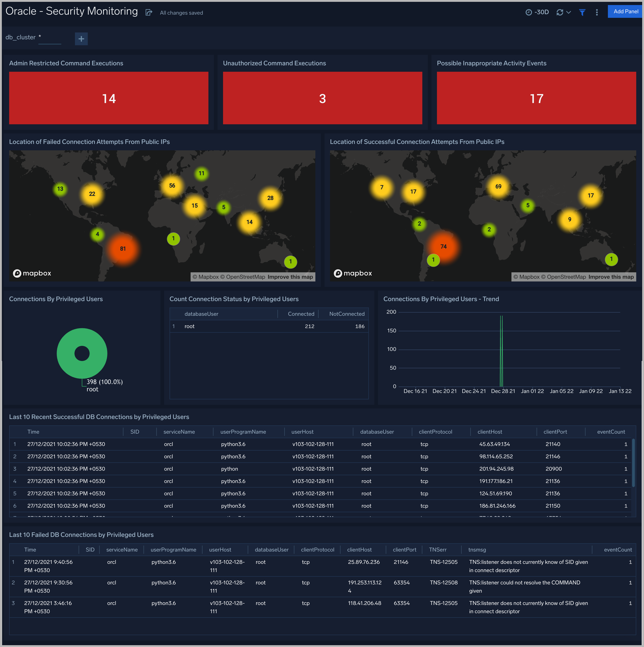This screenshot has height=647, width=644.
Task: Open the share dashboard icon next to title
Action: point(149,12)
